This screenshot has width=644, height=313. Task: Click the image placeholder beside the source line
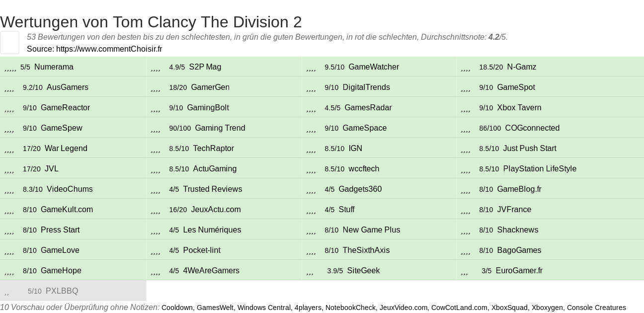click(9, 42)
